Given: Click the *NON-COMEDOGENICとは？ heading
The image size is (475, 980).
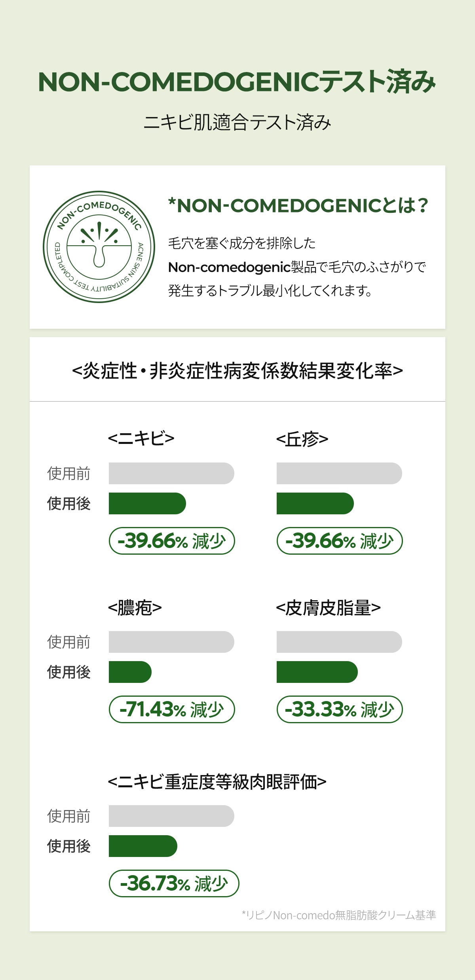Looking at the screenshot, I should point(298,205).
